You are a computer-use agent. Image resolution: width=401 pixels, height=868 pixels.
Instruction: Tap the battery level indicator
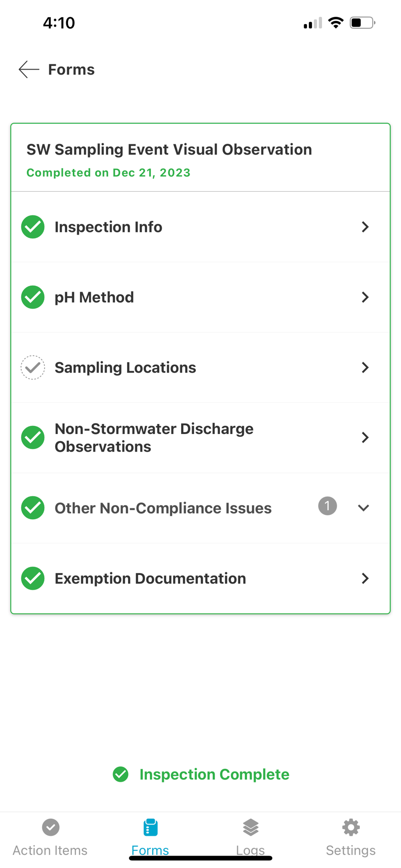coord(362,22)
